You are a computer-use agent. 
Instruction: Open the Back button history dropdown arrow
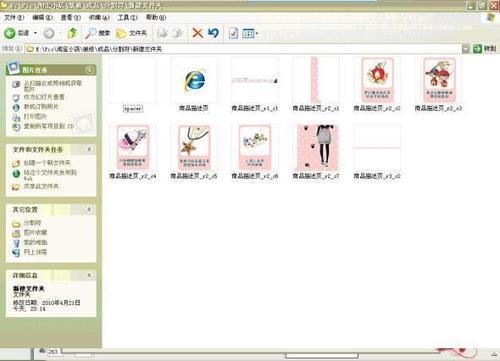(x=35, y=33)
